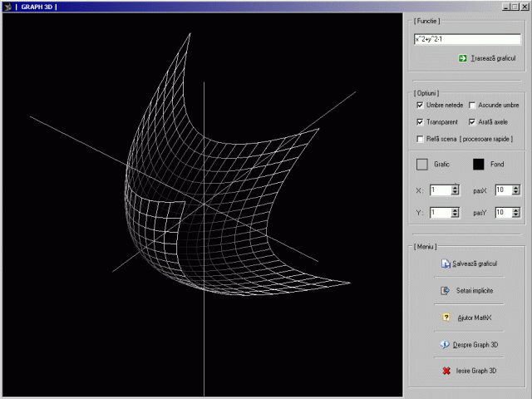The height and width of the screenshot is (399, 532).
Task: Increase the Y value with up arrow
Action: (x=455, y=210)
